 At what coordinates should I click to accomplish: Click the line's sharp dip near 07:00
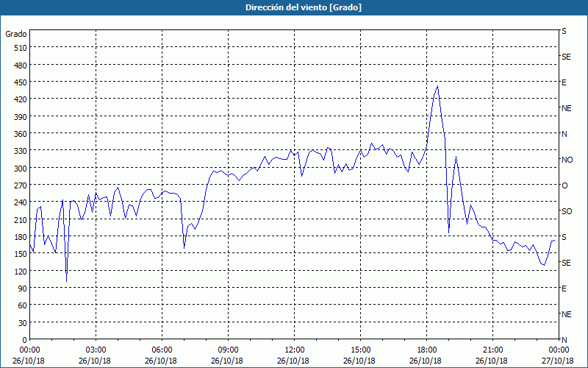coord(184,248)
